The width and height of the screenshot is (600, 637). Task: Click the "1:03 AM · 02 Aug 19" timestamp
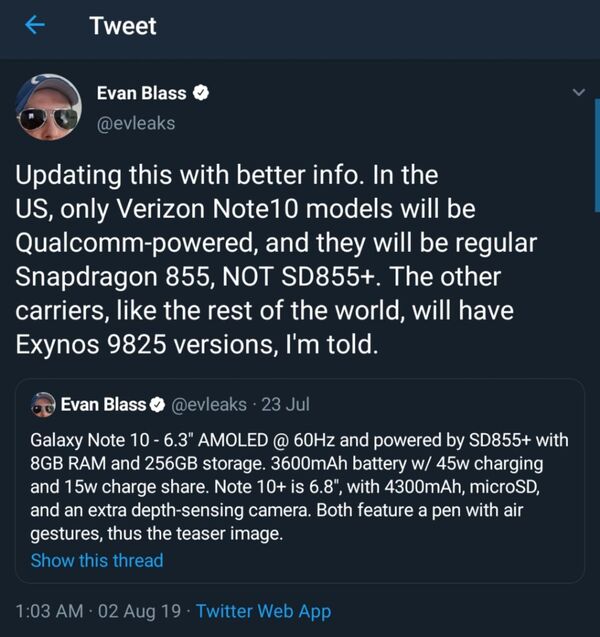tap(96, 610)
